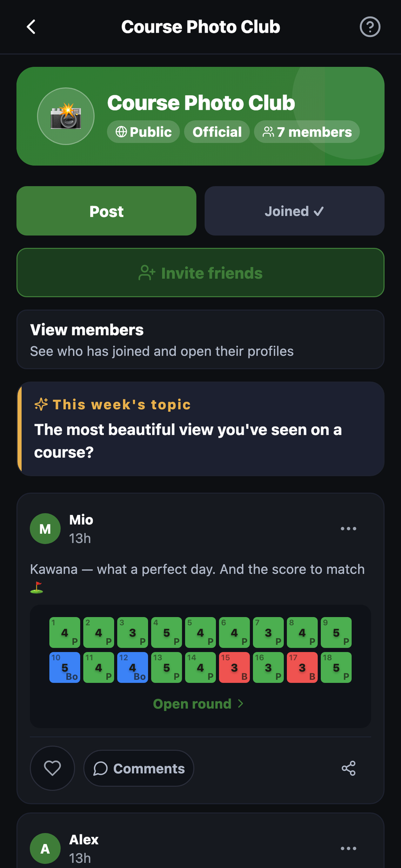401x868 pixels.
Task: Select hole 15 red birdie tile
Action: (x=234, y=667)
